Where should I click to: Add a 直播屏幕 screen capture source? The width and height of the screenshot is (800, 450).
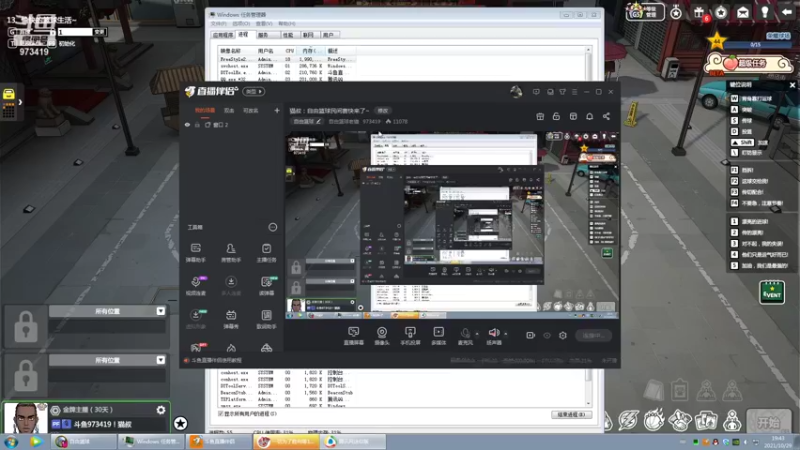click(x=353, y=336)
